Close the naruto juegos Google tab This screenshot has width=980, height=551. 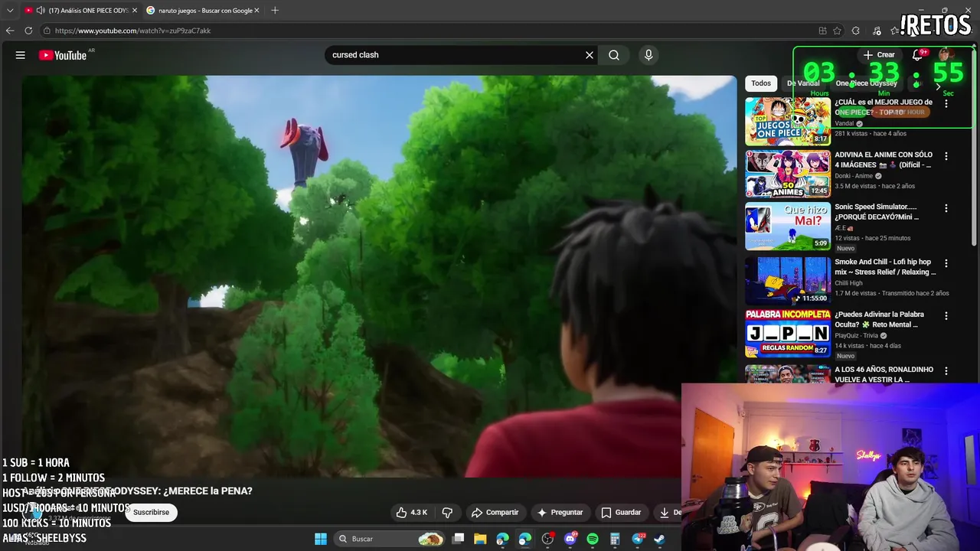(x=256, y=11)
